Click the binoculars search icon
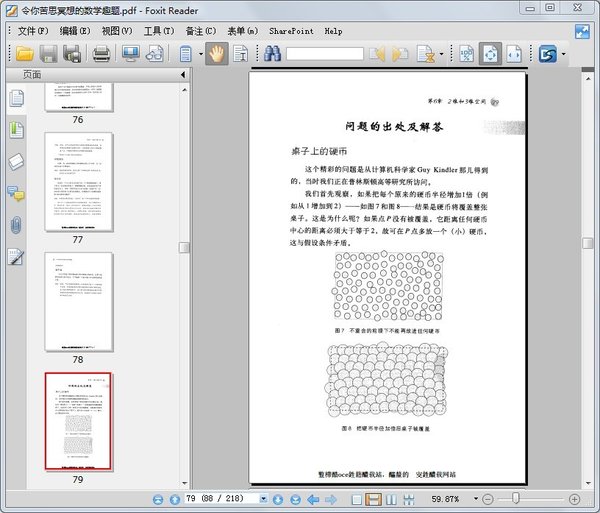This screenshot has width=600, height=513. click(272, 54)
